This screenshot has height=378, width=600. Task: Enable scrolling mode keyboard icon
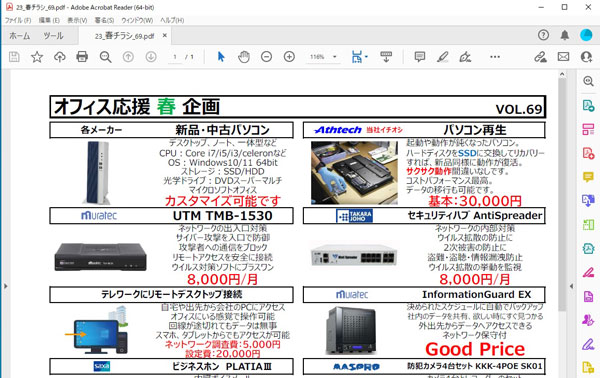[x=386, y=57]
